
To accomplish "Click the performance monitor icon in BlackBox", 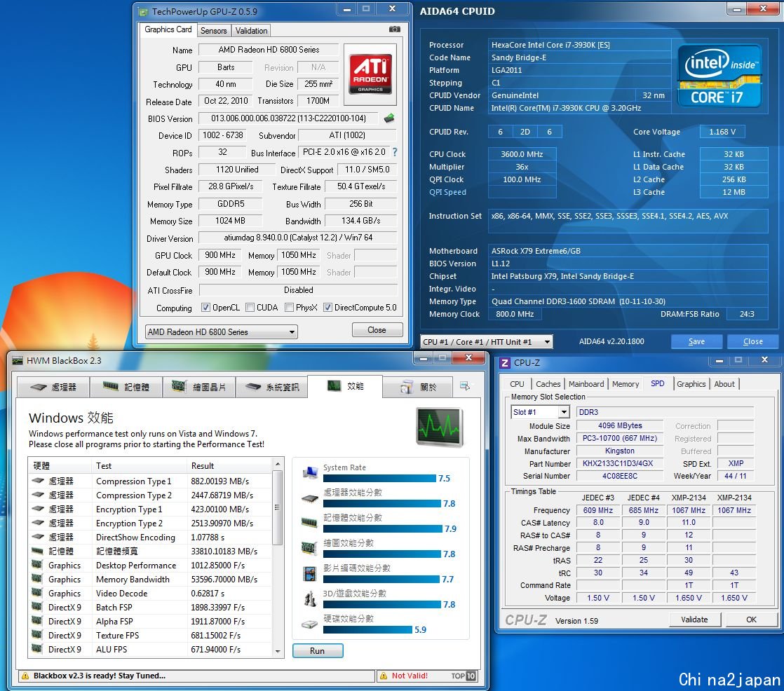I will tap(440, 427).
